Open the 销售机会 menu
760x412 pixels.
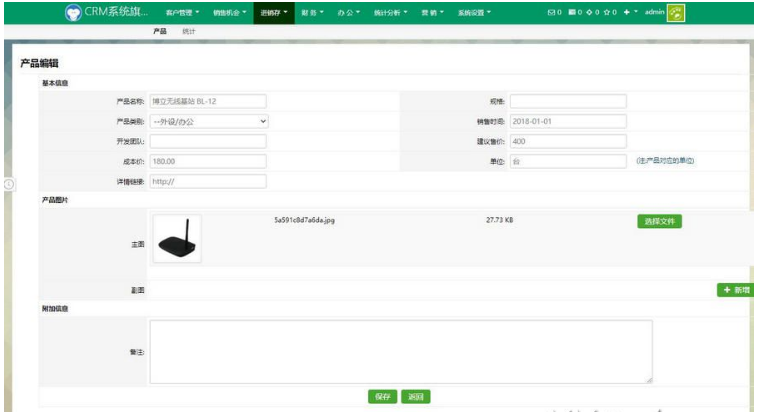click(230, 13)
